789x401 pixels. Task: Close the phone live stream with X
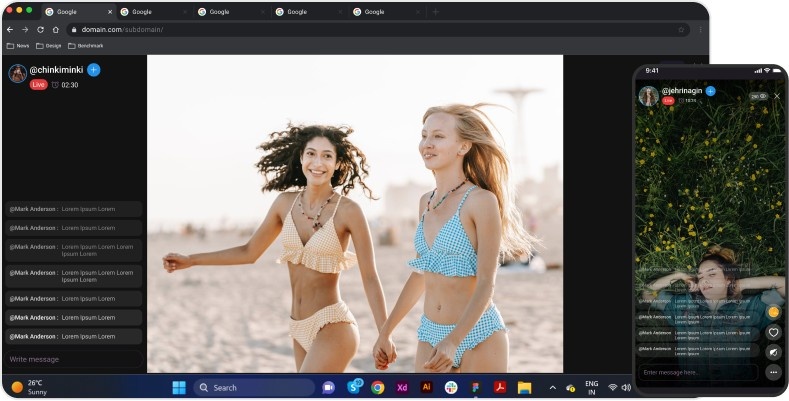[777, 96]
